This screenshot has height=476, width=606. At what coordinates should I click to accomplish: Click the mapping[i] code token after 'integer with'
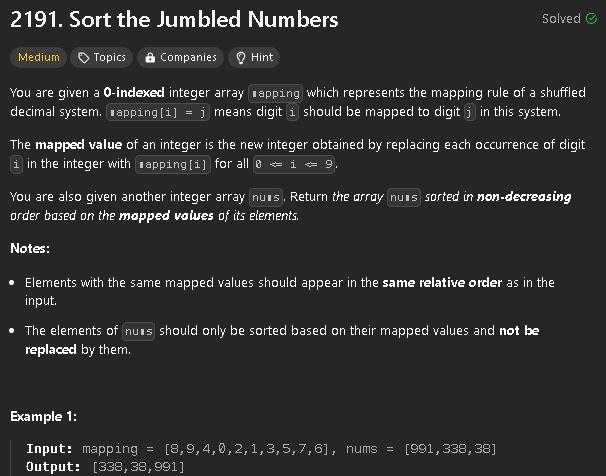coord(173,164)
